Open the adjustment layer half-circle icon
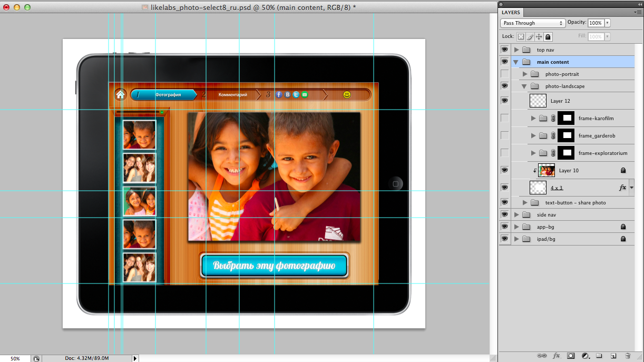 (585, 356)
